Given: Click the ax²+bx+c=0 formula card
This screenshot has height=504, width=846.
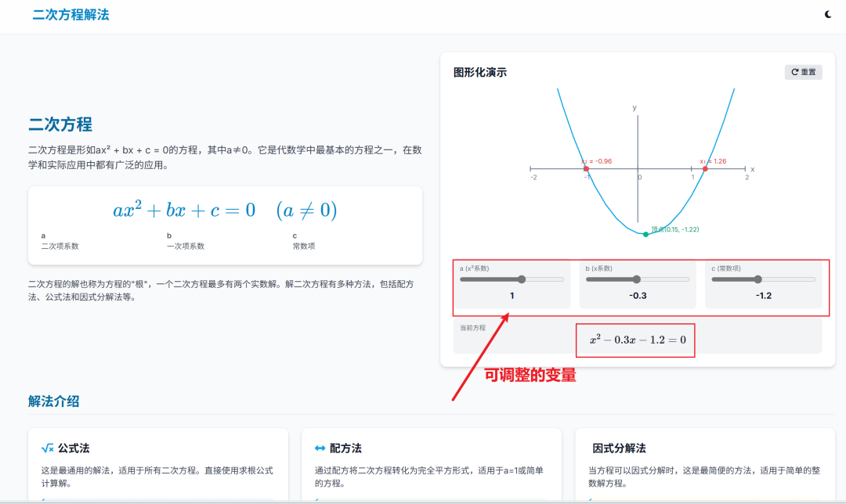Looking at the screenshot, I should pos(226,210).
